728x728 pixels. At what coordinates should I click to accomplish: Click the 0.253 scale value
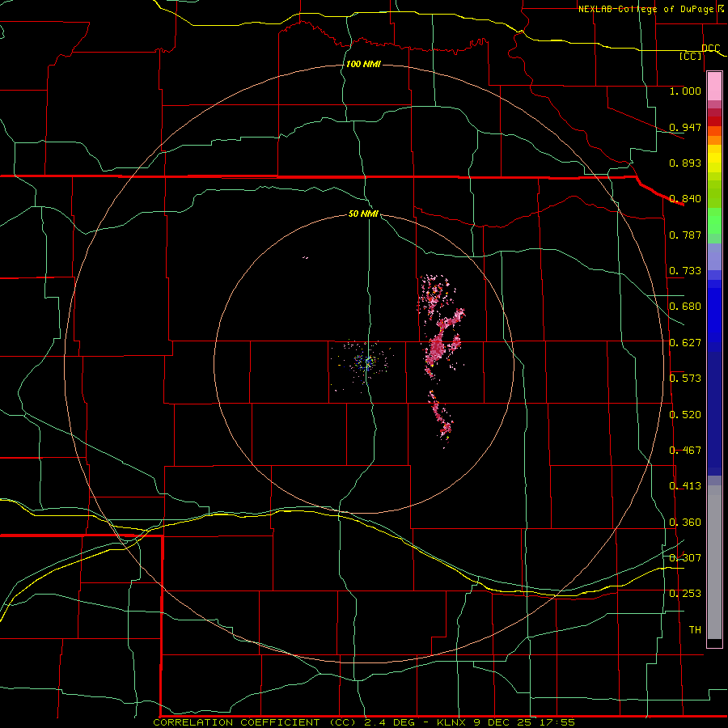(685, 594)
